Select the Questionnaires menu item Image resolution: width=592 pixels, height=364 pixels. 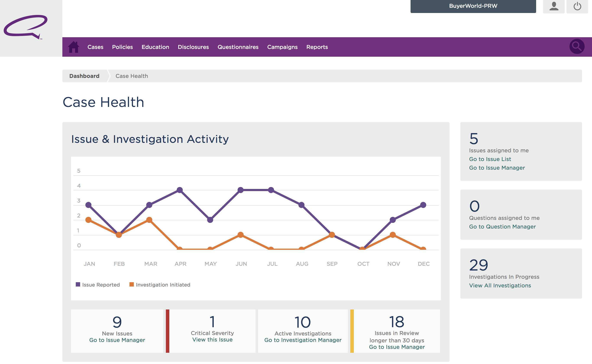pyautogui.click(x=238, y=47)
